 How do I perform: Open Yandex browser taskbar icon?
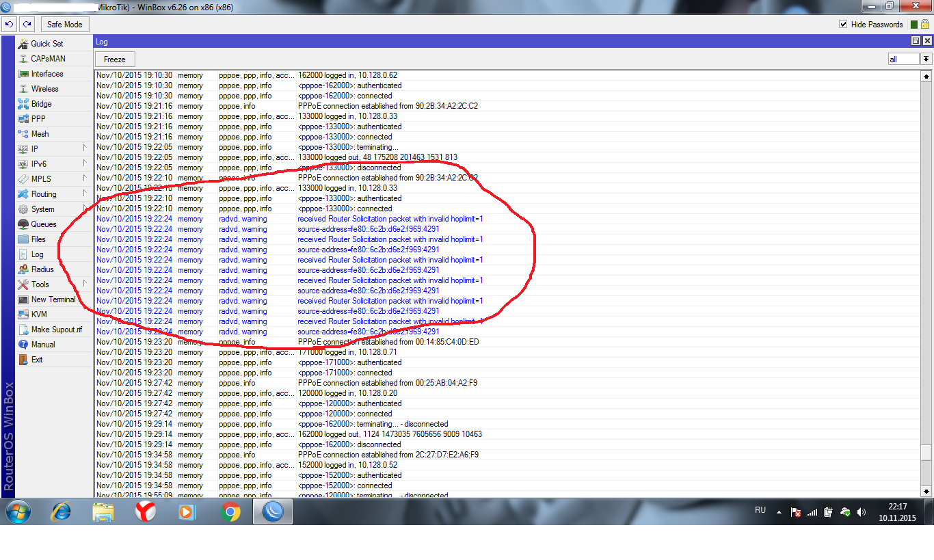coord(145,511)
